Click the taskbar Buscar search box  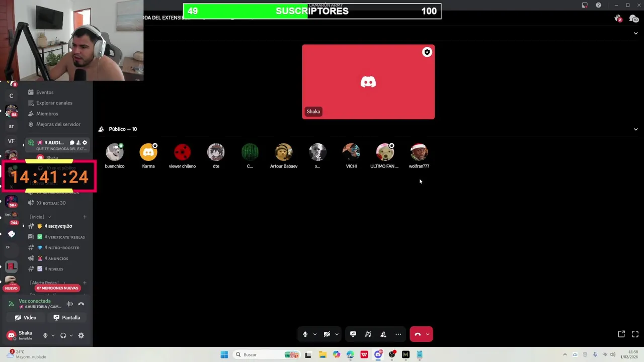tap(267, 355)
